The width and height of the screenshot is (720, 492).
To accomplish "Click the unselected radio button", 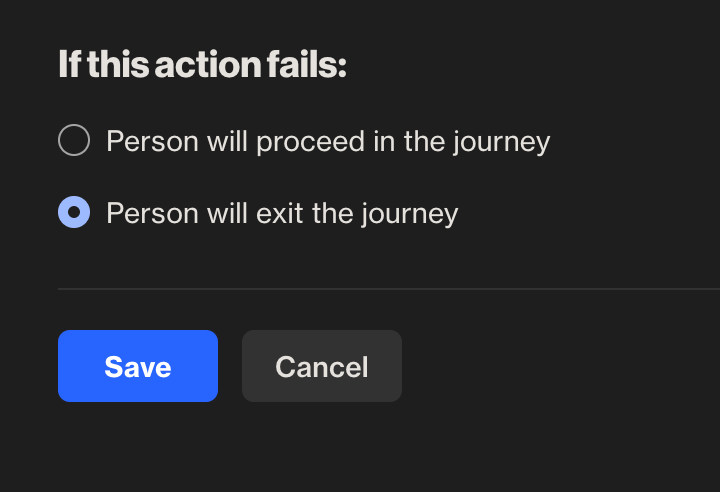I will click(74, 141).
